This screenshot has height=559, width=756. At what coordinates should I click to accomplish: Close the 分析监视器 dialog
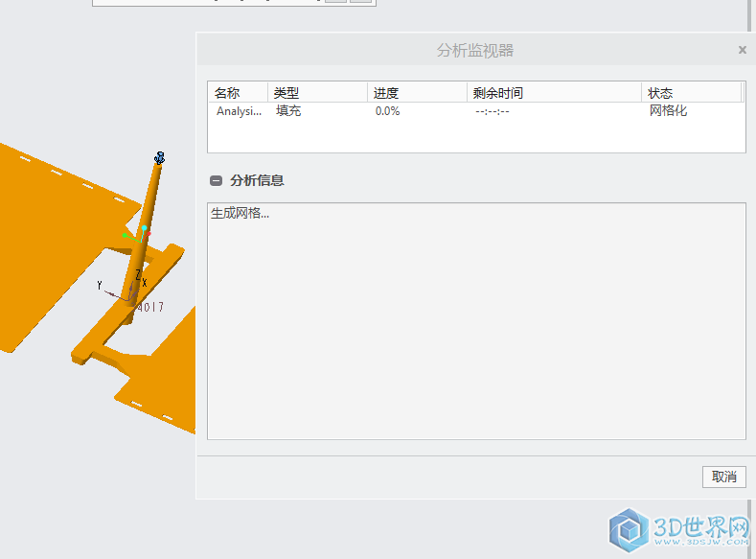point(742,50)
